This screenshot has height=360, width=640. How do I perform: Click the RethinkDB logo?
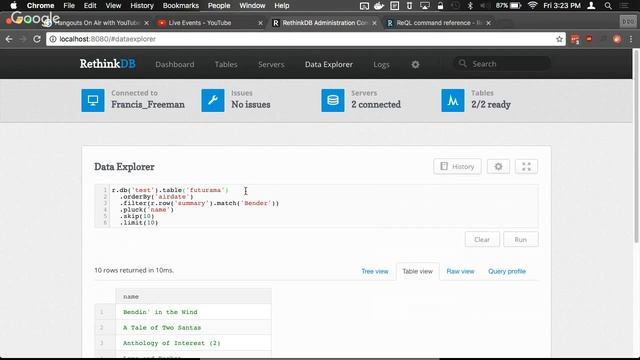(x=107, y=64)
